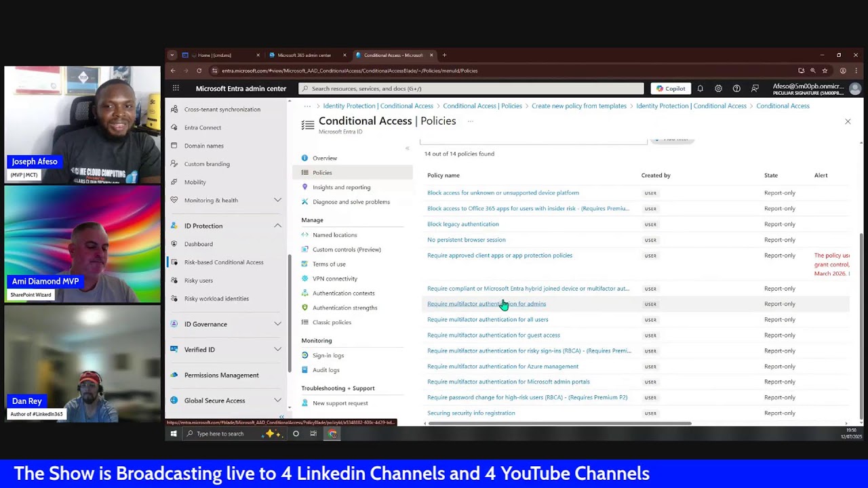Open Require multifactor authentication for Azure management
Screen dimensions: 868x488
click(x=502, y=366)
